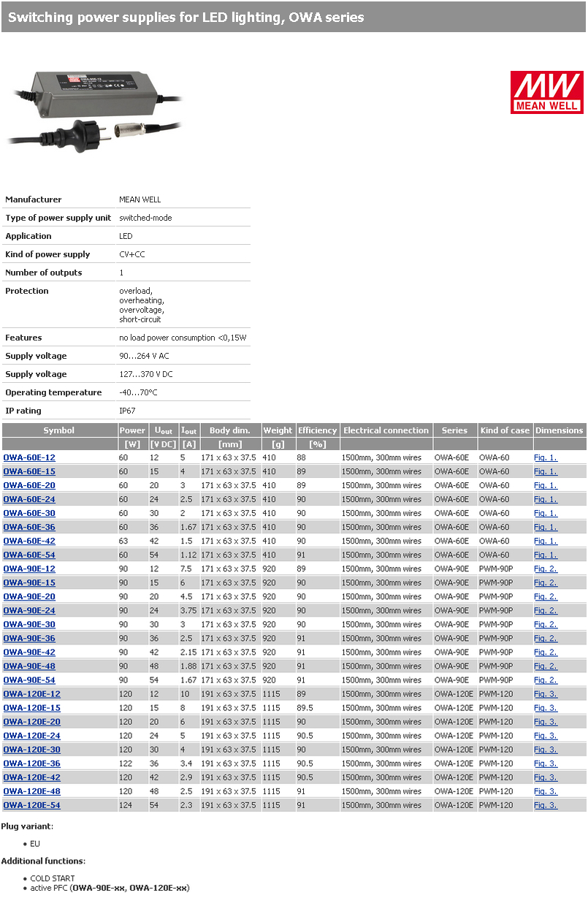Select the -40...70°C operating temperature value
Viewport: 588px width, 898px height.
pos(138,392)
